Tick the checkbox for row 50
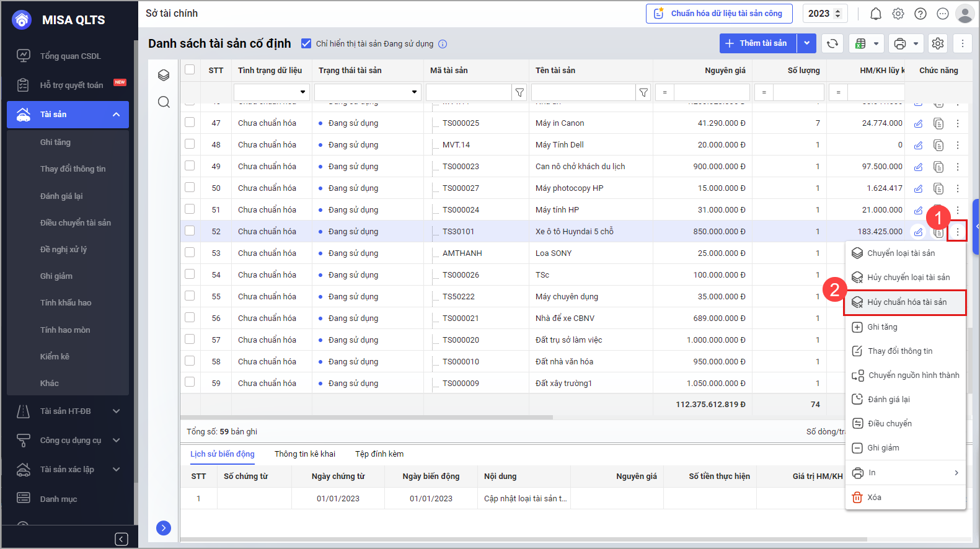 190,188
